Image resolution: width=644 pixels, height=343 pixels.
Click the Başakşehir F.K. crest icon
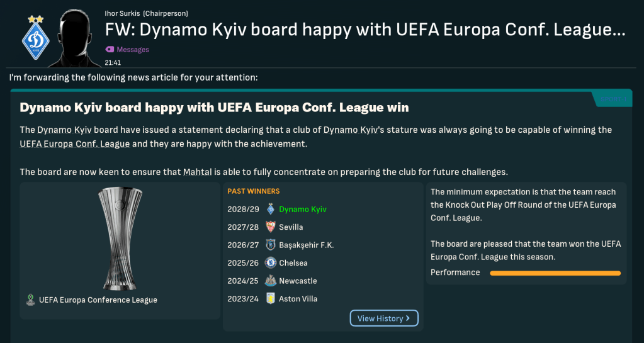[x=271, y=245]
